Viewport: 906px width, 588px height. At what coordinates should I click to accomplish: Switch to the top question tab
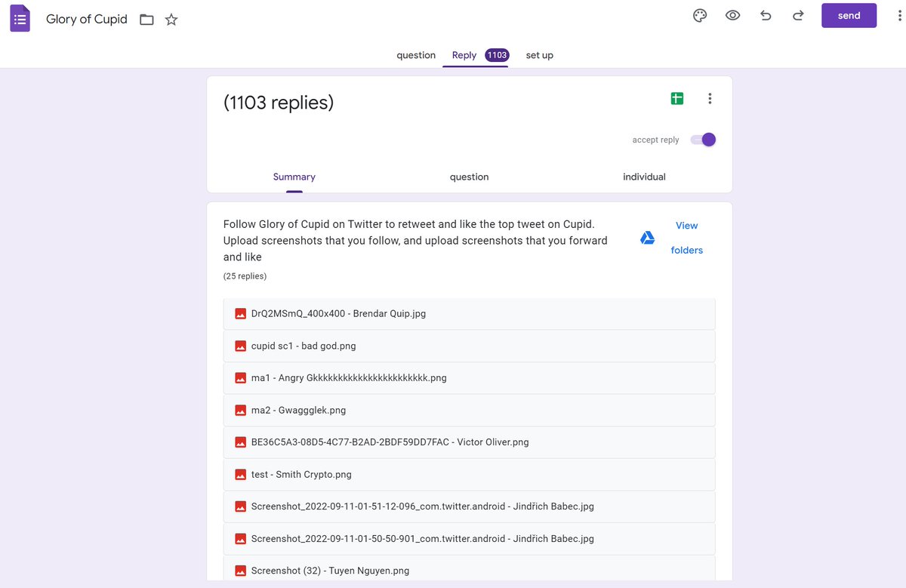tap(416, 55)
